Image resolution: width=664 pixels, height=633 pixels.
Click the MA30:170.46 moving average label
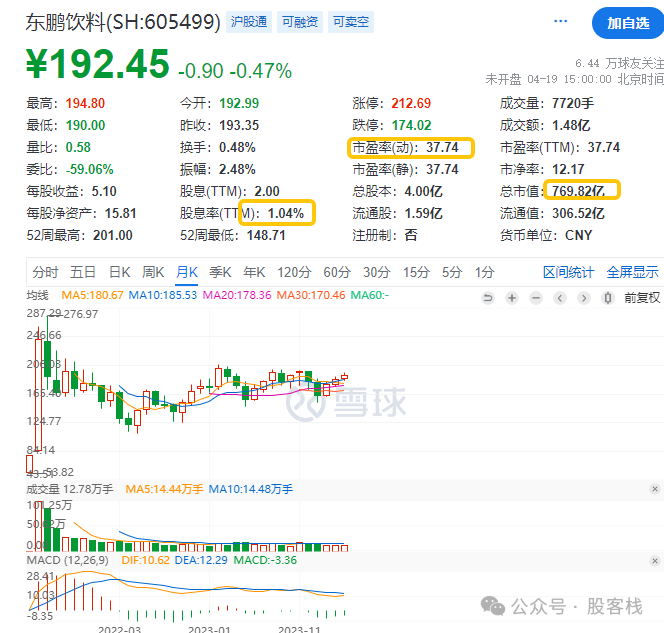point(311,295)
